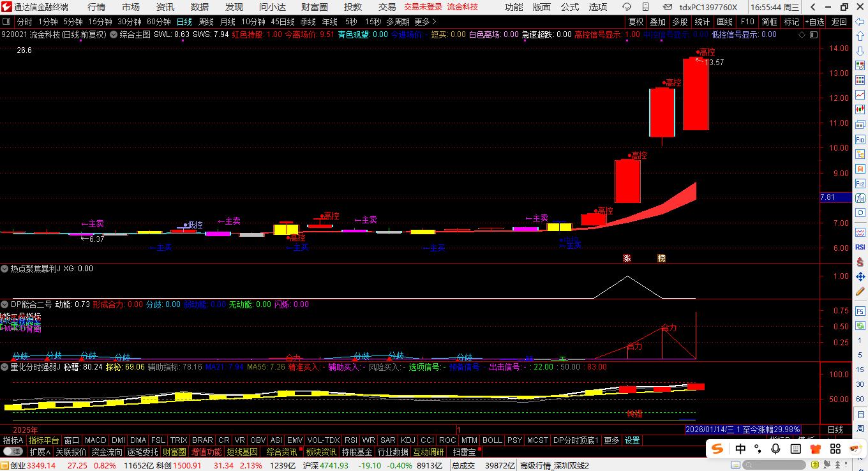Click the pencil drawing icon in sidebar

click(x=860, y=291)
